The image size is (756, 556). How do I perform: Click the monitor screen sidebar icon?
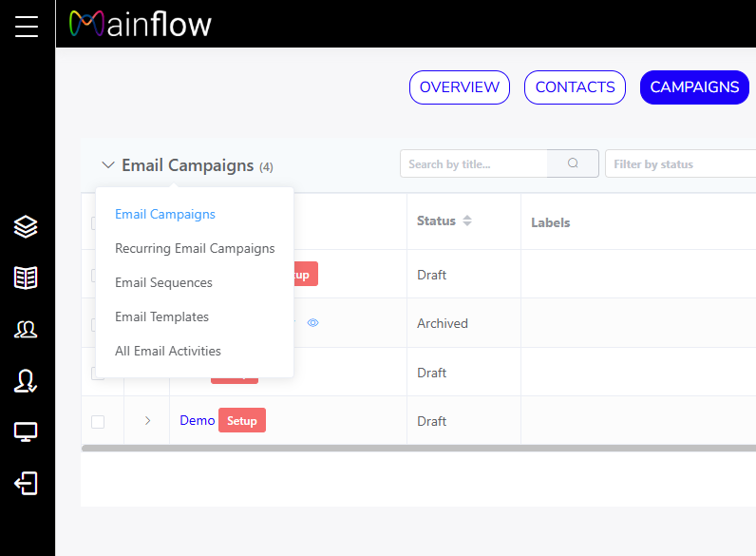pos(26,432)
